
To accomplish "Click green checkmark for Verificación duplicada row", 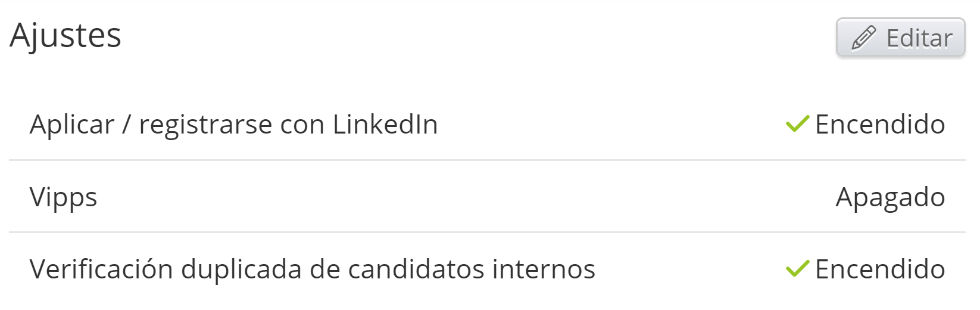I will pyautogui.click(x=797, y=269).
